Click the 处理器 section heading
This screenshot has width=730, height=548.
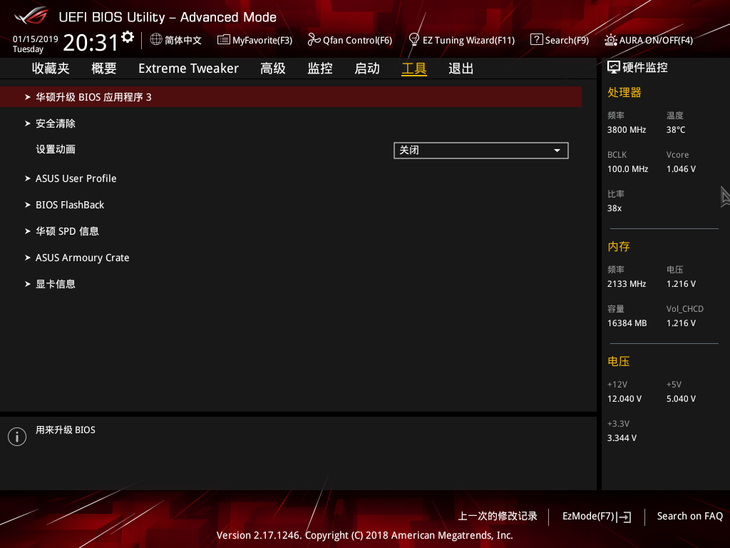click(624, 92)
